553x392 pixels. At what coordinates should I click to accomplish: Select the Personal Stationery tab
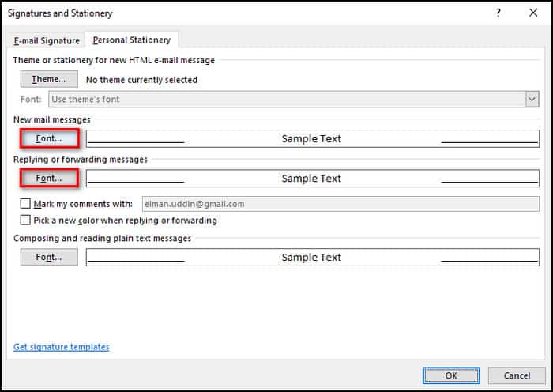pos(132,40)
